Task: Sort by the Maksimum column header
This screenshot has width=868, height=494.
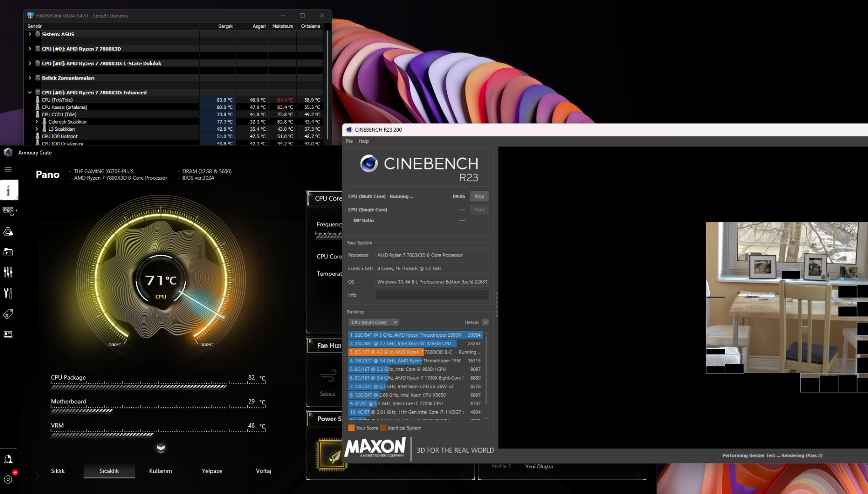Action: click(283, 26)
